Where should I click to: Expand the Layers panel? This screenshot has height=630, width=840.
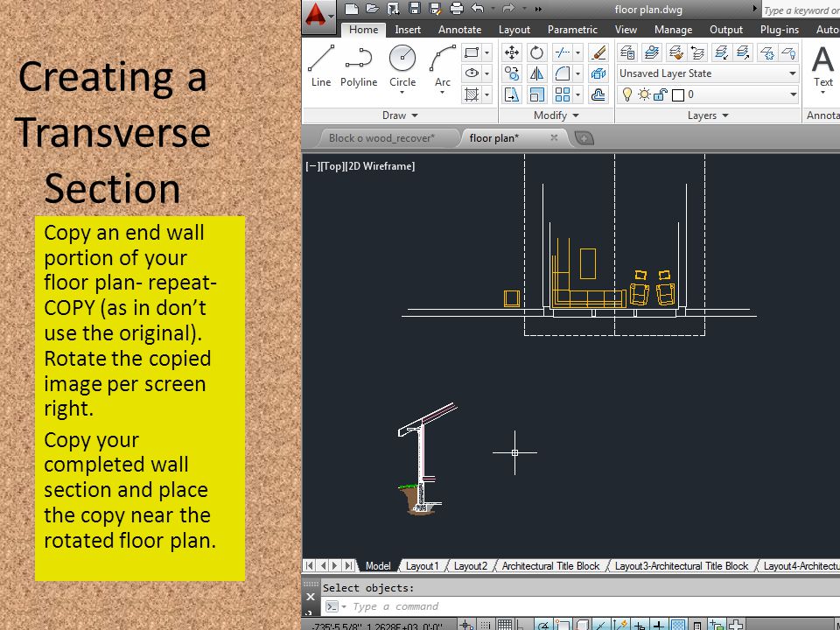coord(708,115)
